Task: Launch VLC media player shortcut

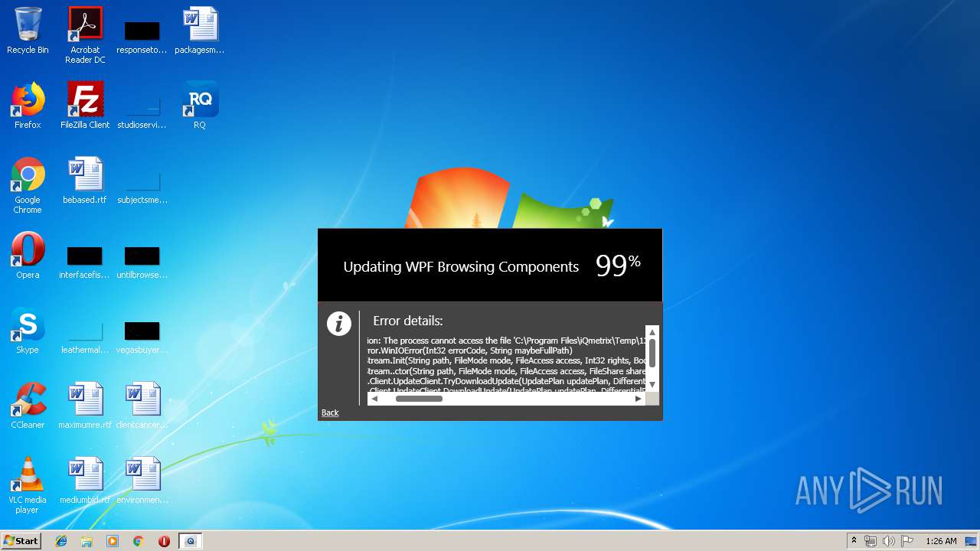Action: tap(28, 485)
